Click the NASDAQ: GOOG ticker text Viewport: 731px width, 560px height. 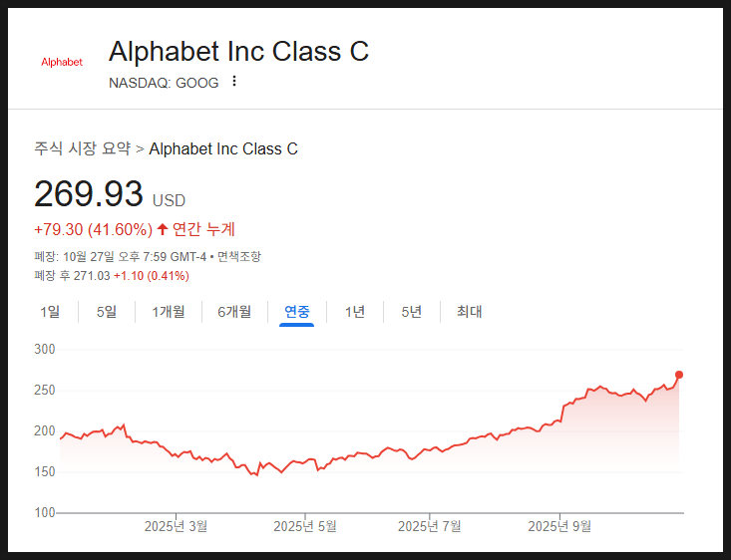pyautogui.click(x=164, y=83)
